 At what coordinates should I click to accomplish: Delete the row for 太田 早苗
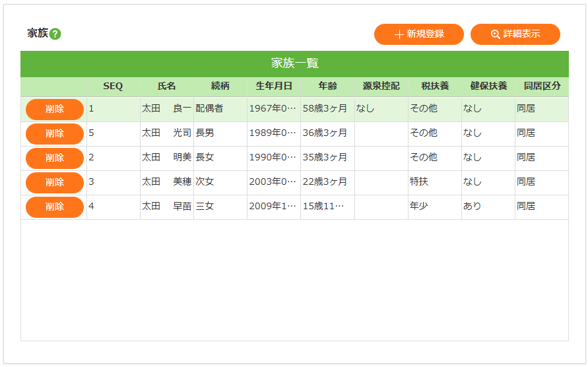pos(55,207)
